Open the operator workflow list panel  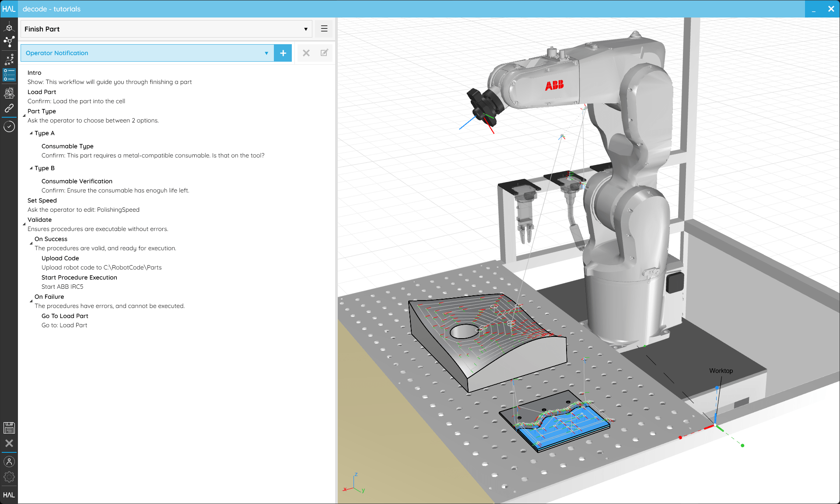point(9,75)
